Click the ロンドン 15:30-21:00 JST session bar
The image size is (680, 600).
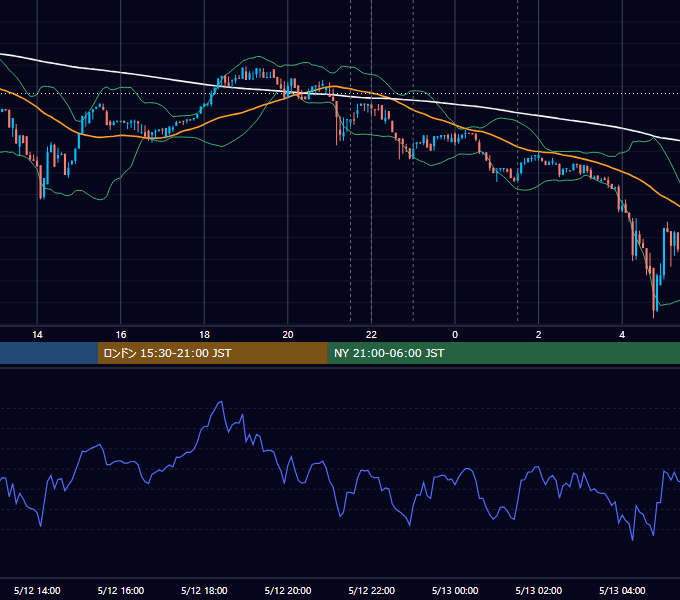[212, 353]
